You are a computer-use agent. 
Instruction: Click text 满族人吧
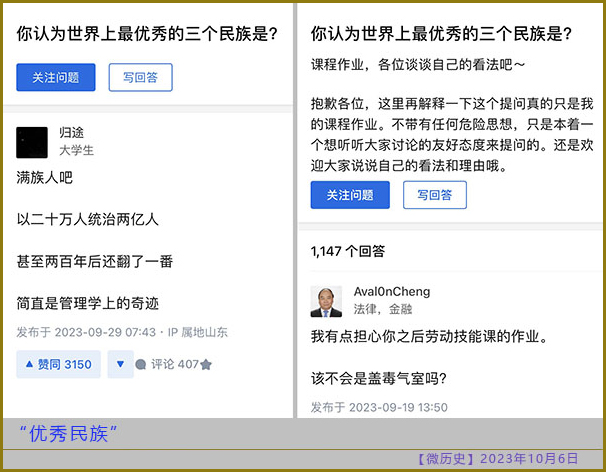(44, 177)
